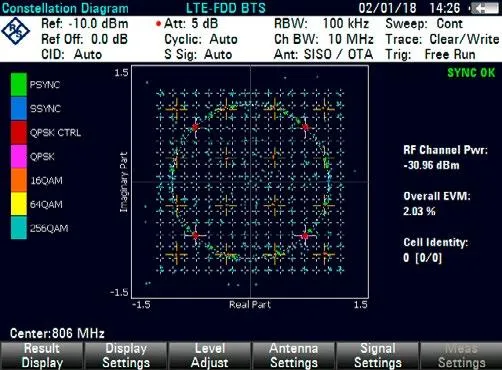This screenshot has width=502, height=370.
Task: Click the Rohde & Schwarz logo icon
Action: (15, 31)
